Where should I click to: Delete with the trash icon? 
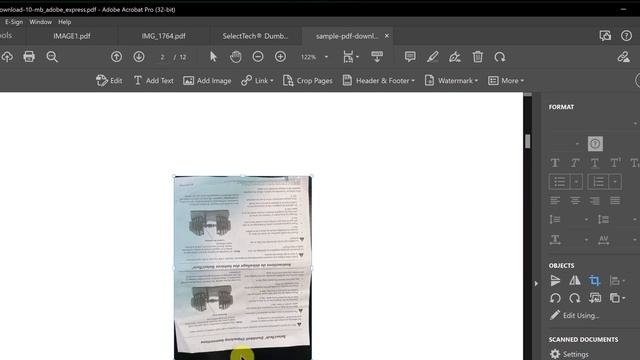(478, 57)
